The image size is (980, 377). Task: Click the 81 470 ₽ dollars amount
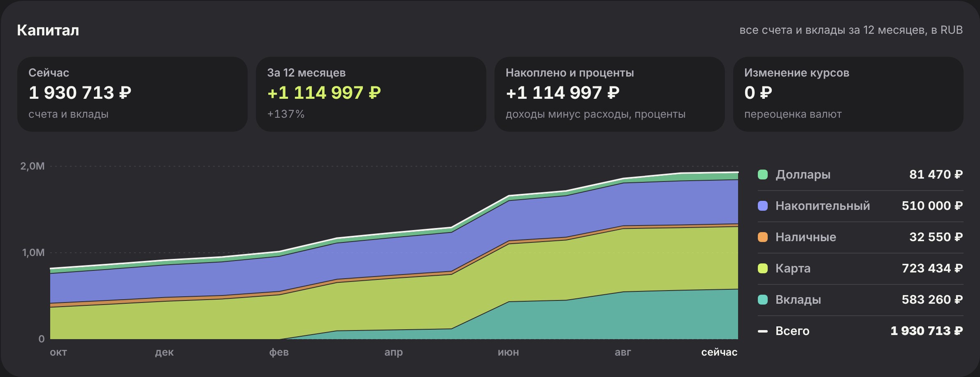[x=936, y=175]
